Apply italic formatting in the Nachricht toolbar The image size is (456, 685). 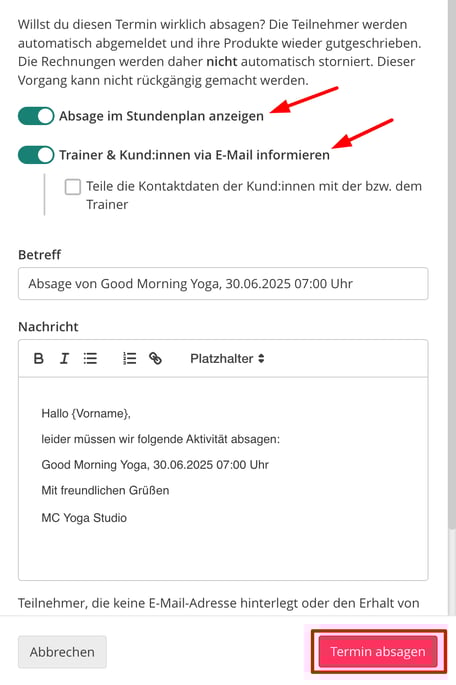(64, 359)
